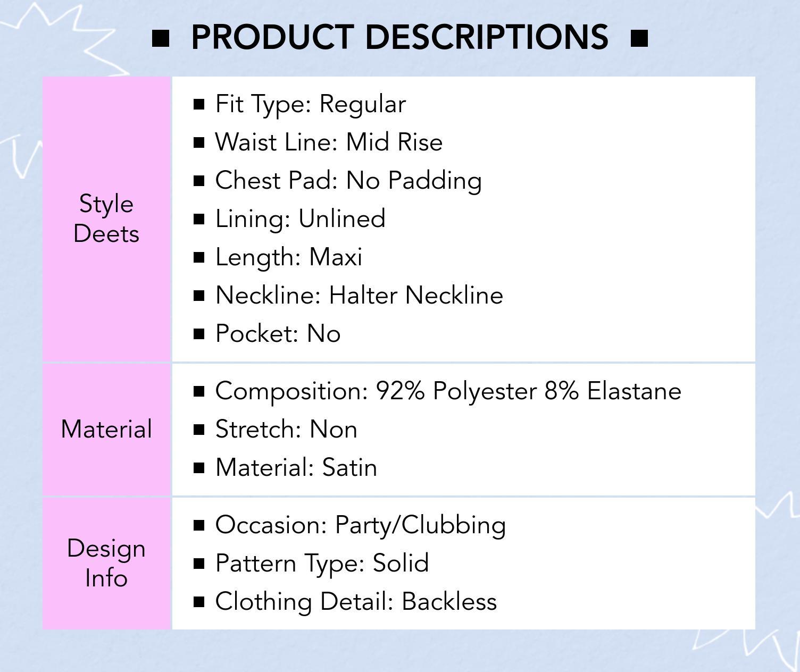Click the bullet next to Material: Satin
This screenshot has height=672, width=800.
(x=199, y=468)
